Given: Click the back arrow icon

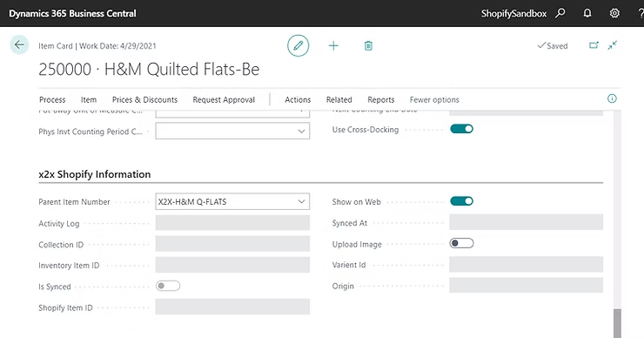Looking at the screenshot, I should (x=19, y=44).
